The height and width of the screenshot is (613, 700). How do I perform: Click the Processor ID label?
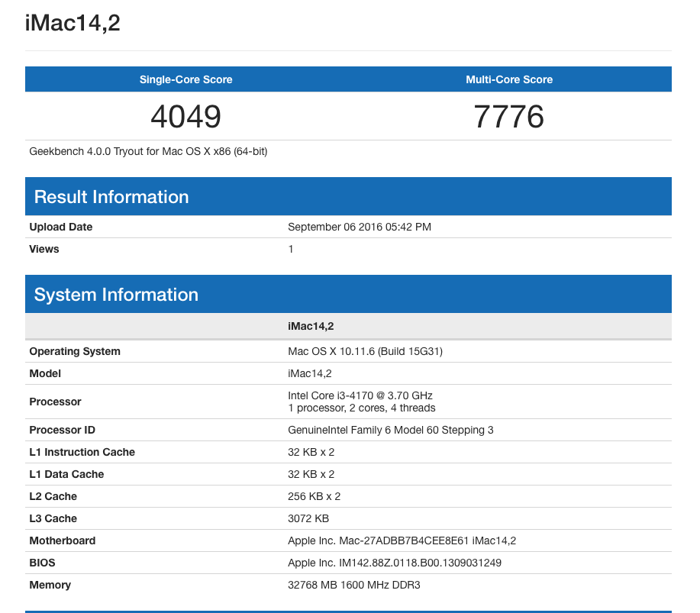[x=62, y=430]
